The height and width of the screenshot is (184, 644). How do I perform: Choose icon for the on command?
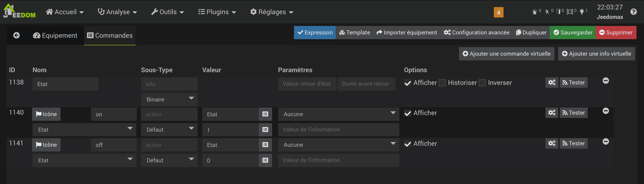46,114
